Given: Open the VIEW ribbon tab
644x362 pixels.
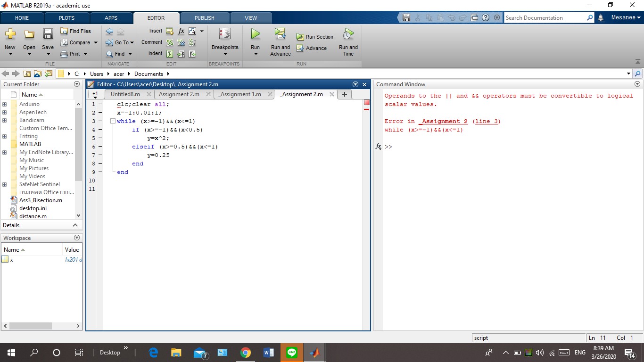Looking at the screenshot, I should pyautogui.click(x=251, y=18).
